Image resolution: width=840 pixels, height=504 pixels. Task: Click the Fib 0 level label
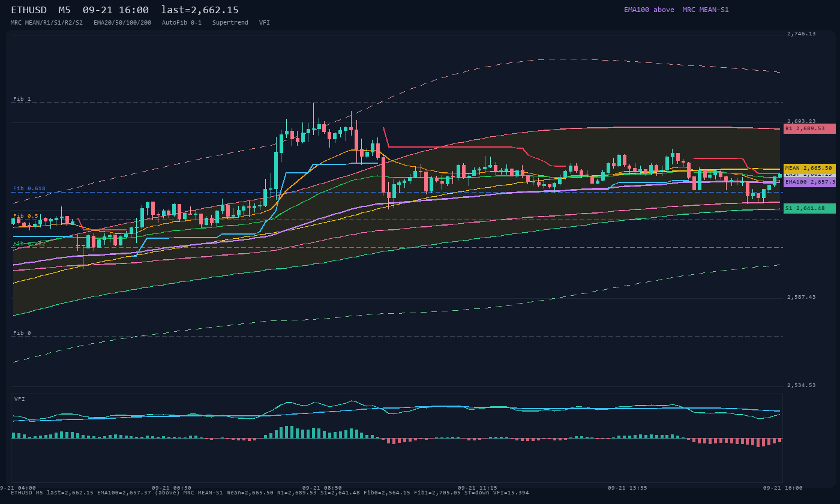point(22,333)
